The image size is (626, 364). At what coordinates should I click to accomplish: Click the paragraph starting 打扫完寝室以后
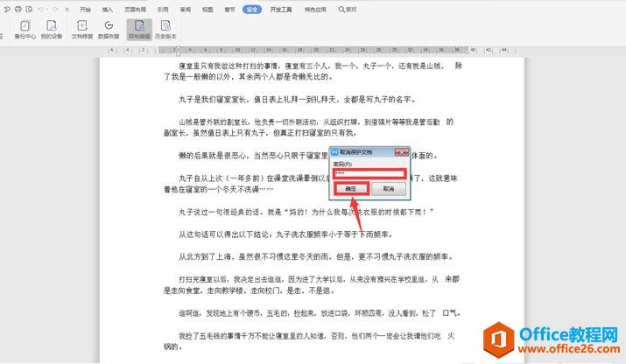[312, 284]
